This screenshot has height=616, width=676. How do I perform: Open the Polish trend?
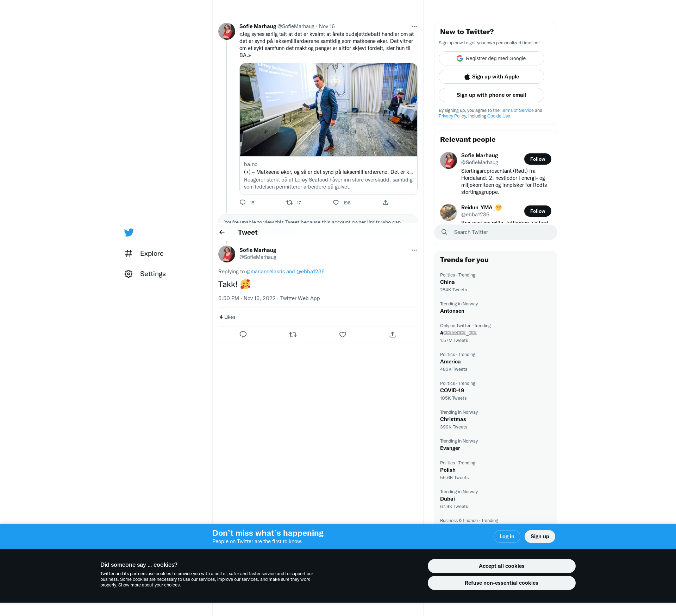point(496,470)
